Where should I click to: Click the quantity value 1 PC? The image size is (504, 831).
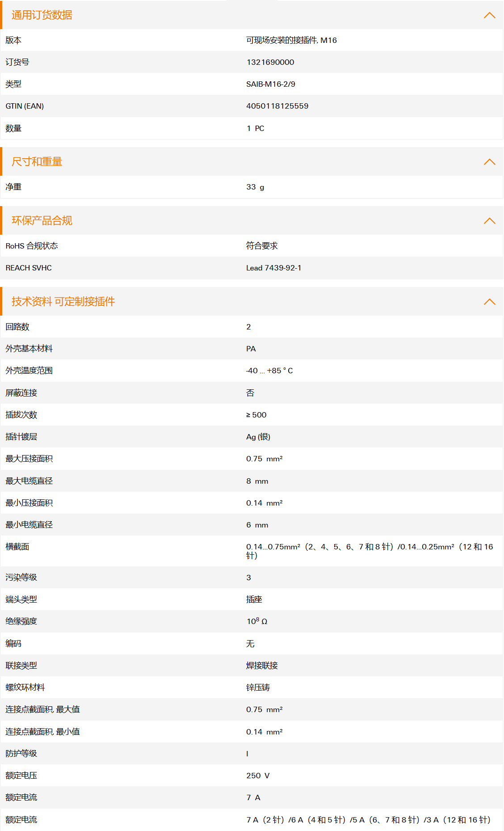pyautogui.click(x=256, y=128)
